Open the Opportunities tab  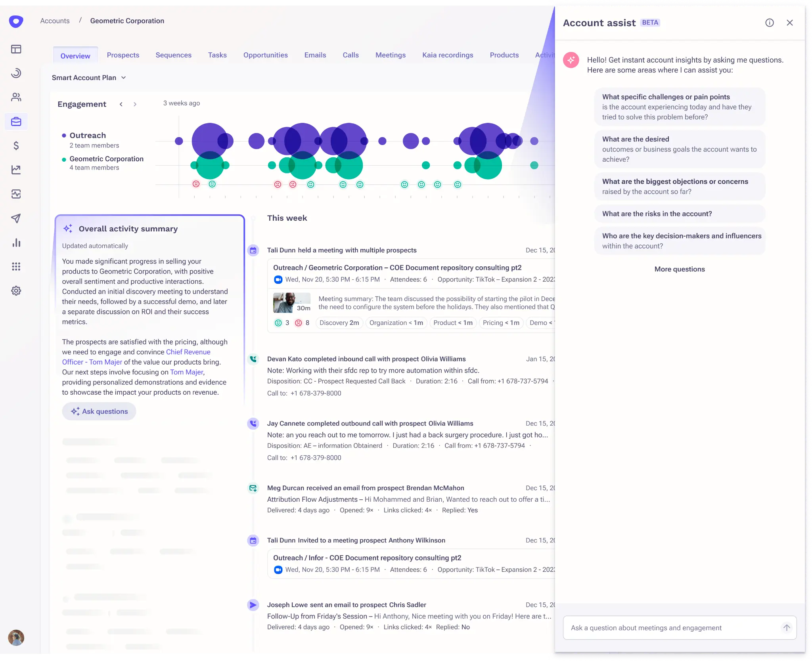[265, 55]
